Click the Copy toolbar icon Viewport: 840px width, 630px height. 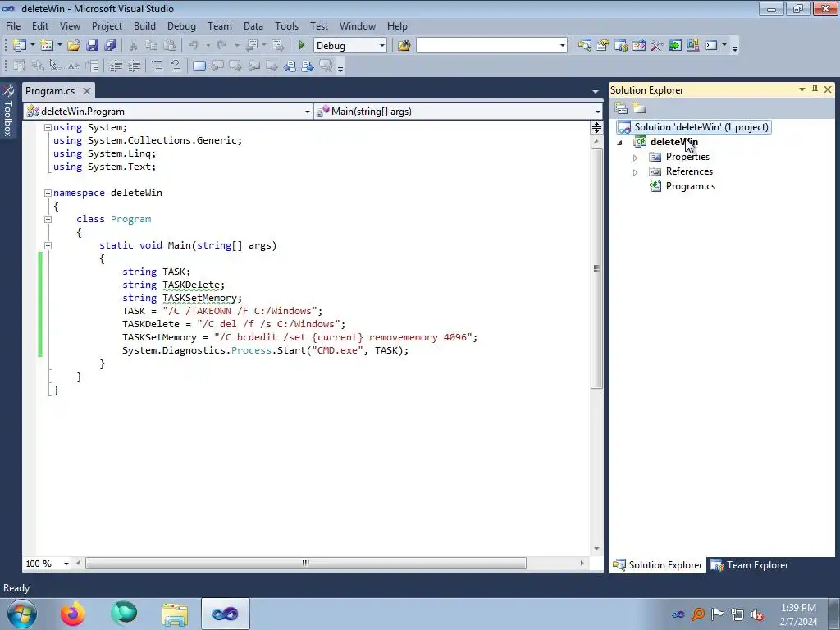152,46
